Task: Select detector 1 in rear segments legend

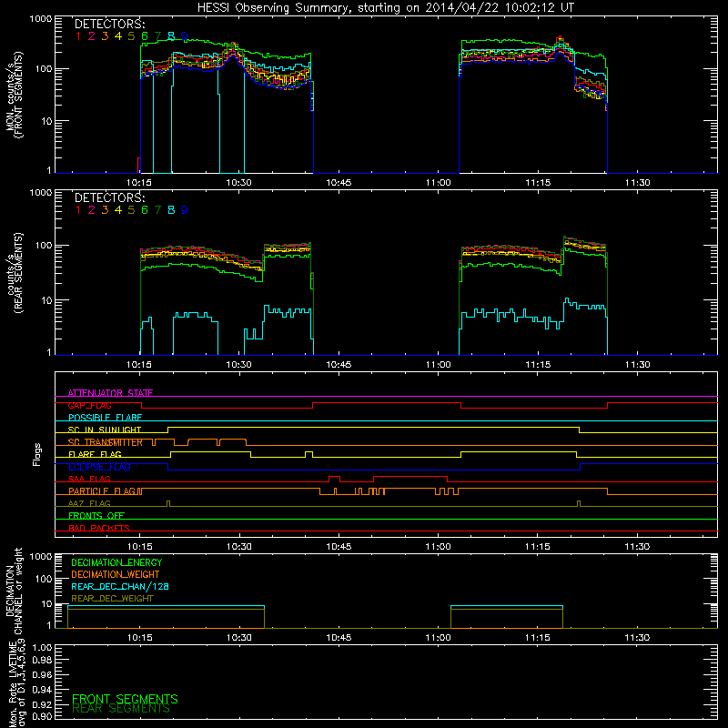Action: 78,210
